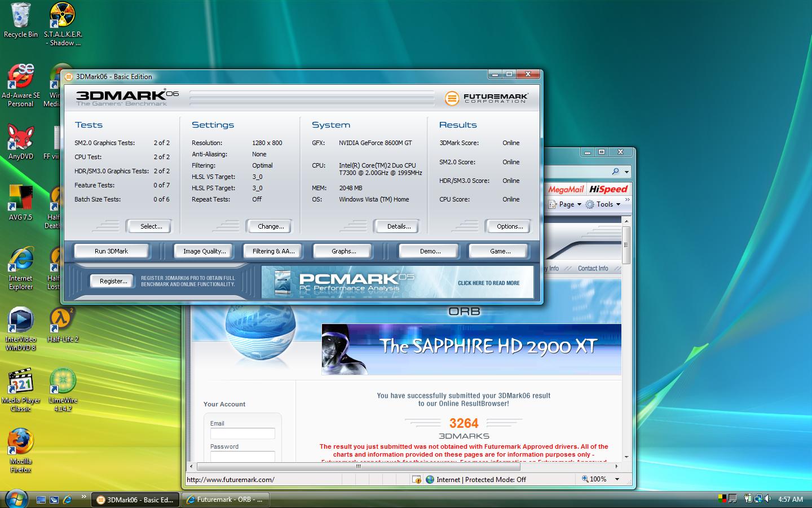812x508 pixels.
Task: Switch to the Futuremark ORB taskbar button
Action: (226, 500)
